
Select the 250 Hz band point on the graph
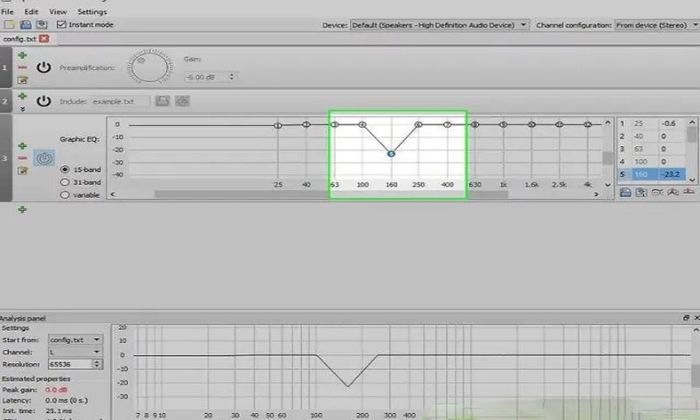[x=418, y=125]
